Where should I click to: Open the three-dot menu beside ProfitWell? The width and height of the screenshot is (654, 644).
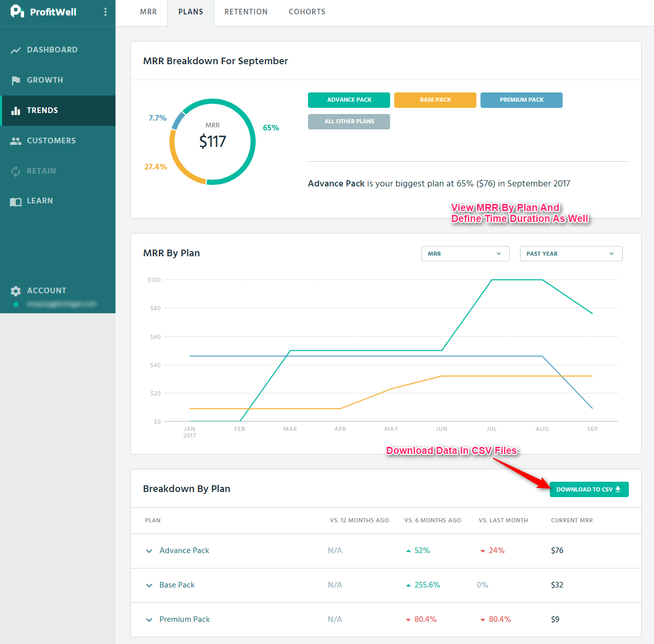click(105, 12)
